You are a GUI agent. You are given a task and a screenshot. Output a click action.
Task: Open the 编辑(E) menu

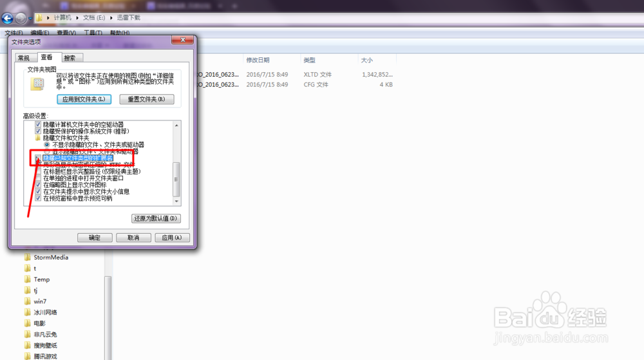tap(40, 32)
